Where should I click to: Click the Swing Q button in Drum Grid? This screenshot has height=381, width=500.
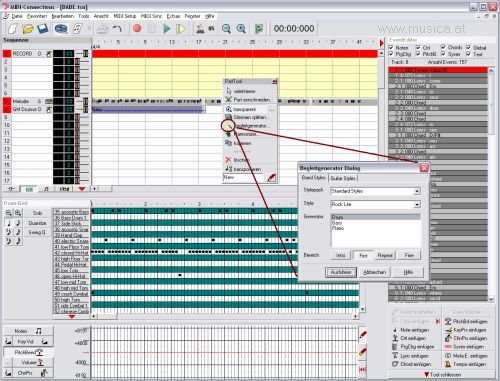[x=37, y=232]
